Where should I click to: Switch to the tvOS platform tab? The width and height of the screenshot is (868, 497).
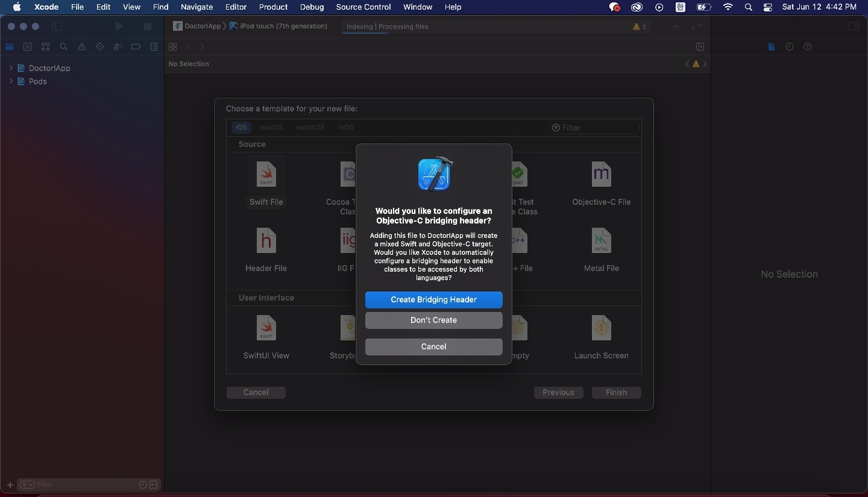[345, 127]
